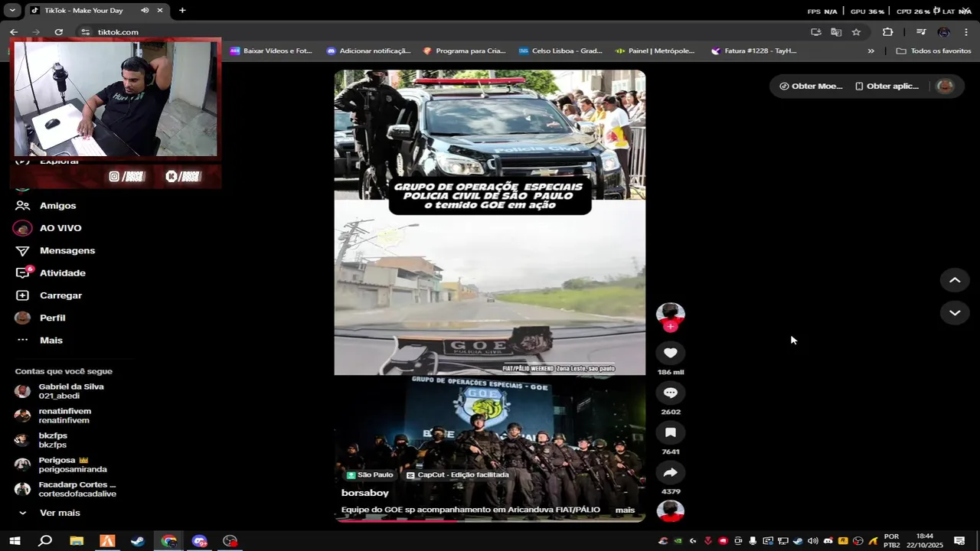Open the São Paulo location tag

pos(370,474)
